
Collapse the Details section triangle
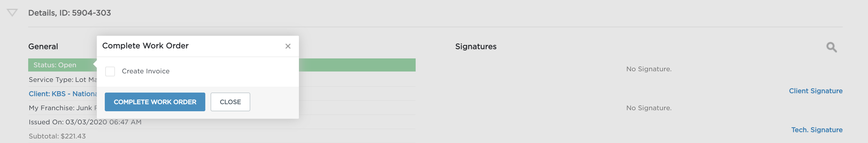[12, 13]
